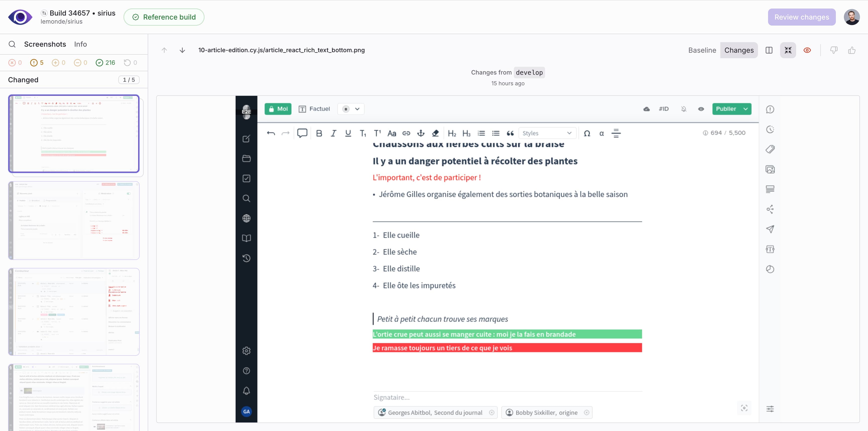Click the green Moi lock button
Image resolution: width=868 pixels, height=431 pixels.
[278, 109]
